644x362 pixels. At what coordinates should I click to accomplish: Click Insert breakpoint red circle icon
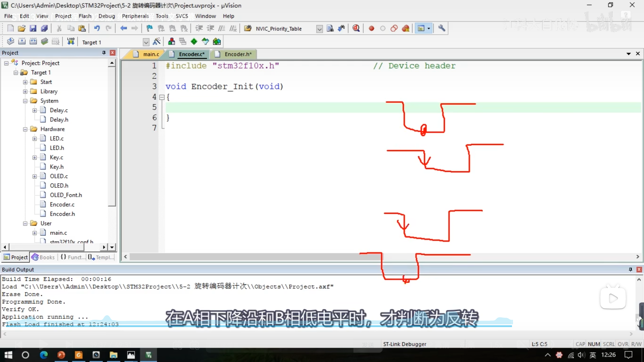pyautogui.click(x=371, y=28)
